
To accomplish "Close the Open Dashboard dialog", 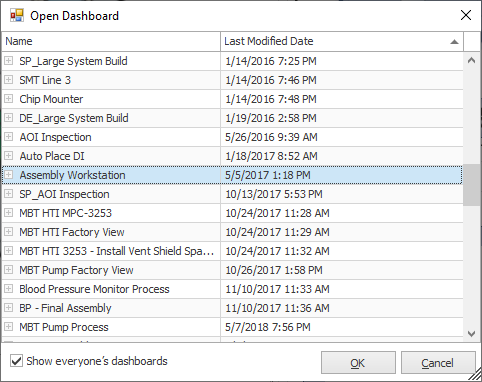I will point(466,15).
